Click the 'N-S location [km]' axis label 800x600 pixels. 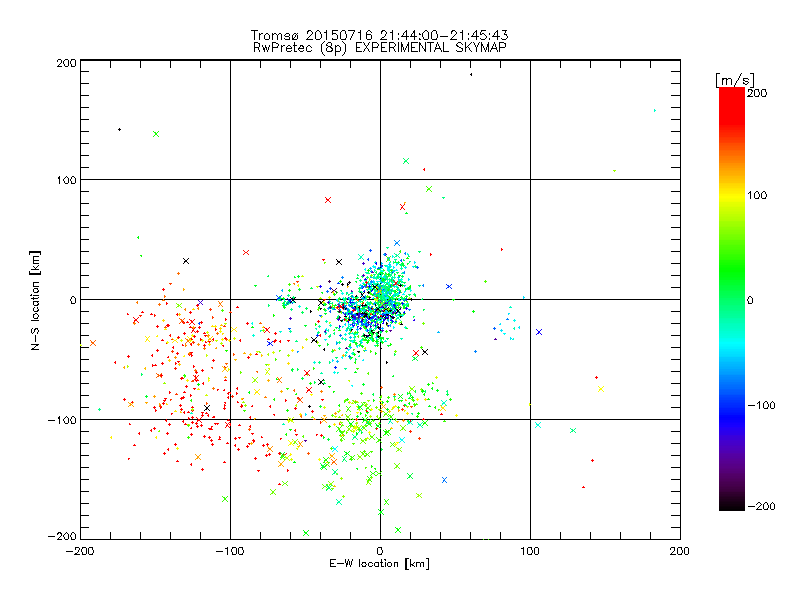(35, 301)
